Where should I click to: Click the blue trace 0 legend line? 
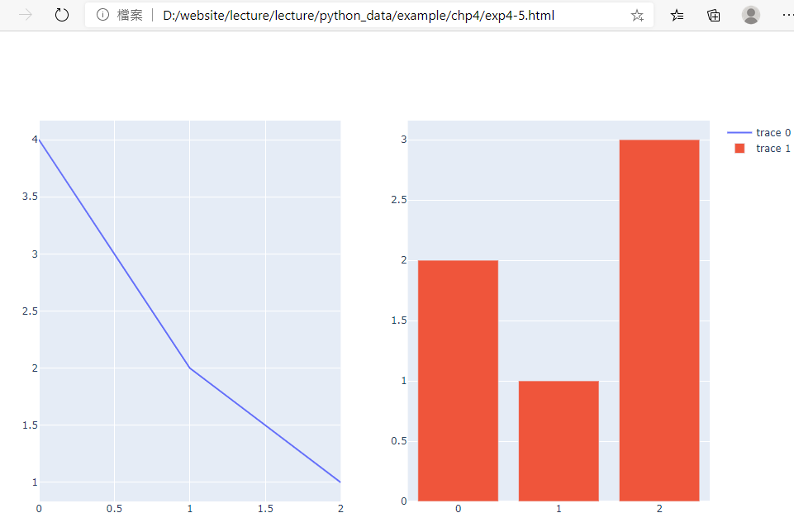tap(739, 133)
